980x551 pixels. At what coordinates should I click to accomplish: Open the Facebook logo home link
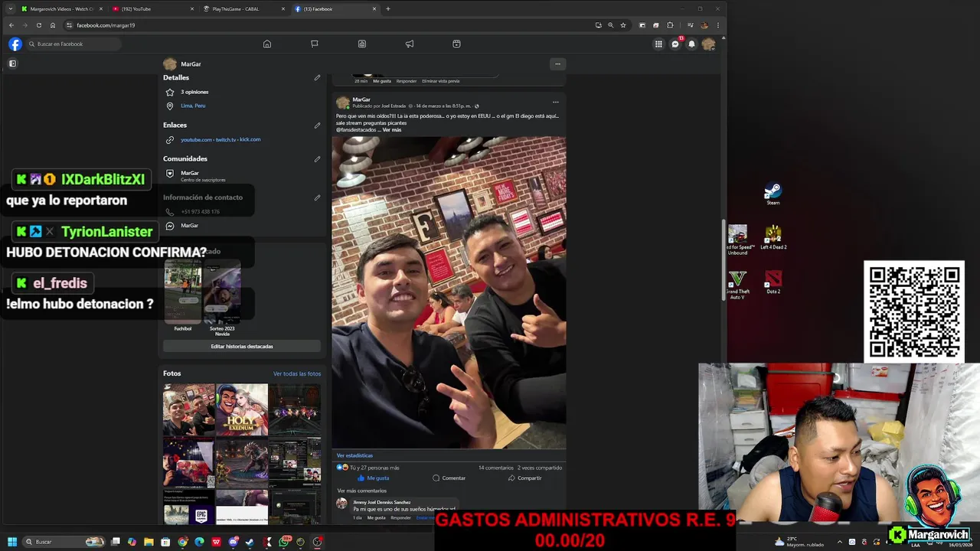coord(15,44)
